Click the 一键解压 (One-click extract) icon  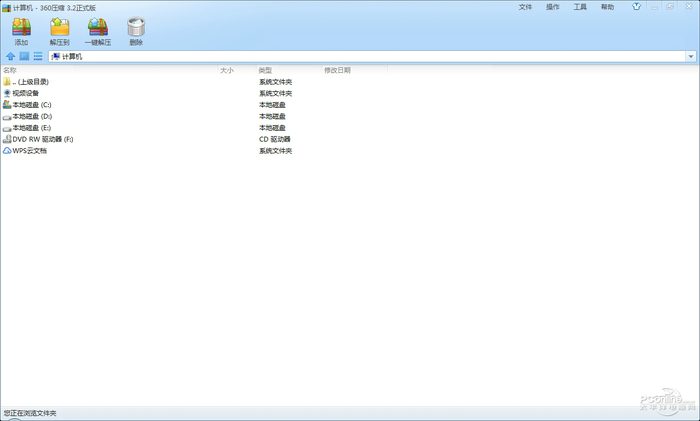coord(98,27)
